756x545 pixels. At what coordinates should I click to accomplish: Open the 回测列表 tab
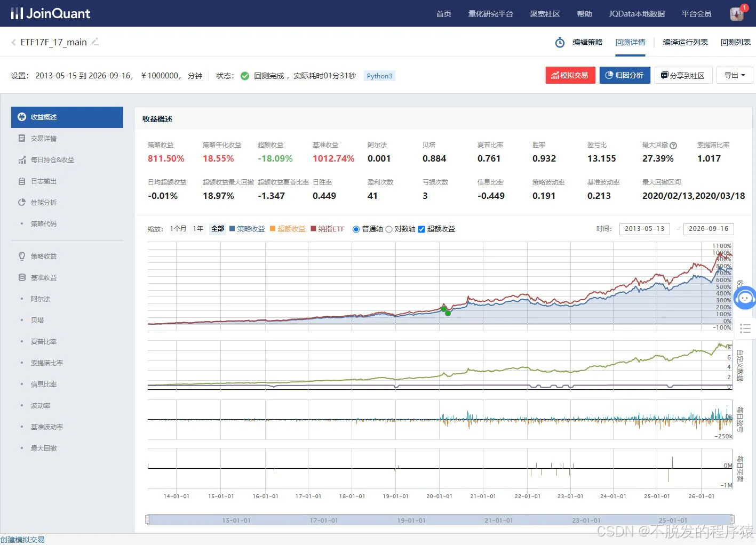735,42
